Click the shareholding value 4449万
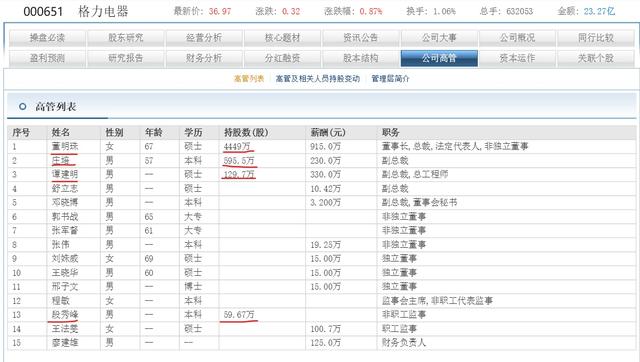This screenshot has width=640, height=362. (x=237, y=147)
